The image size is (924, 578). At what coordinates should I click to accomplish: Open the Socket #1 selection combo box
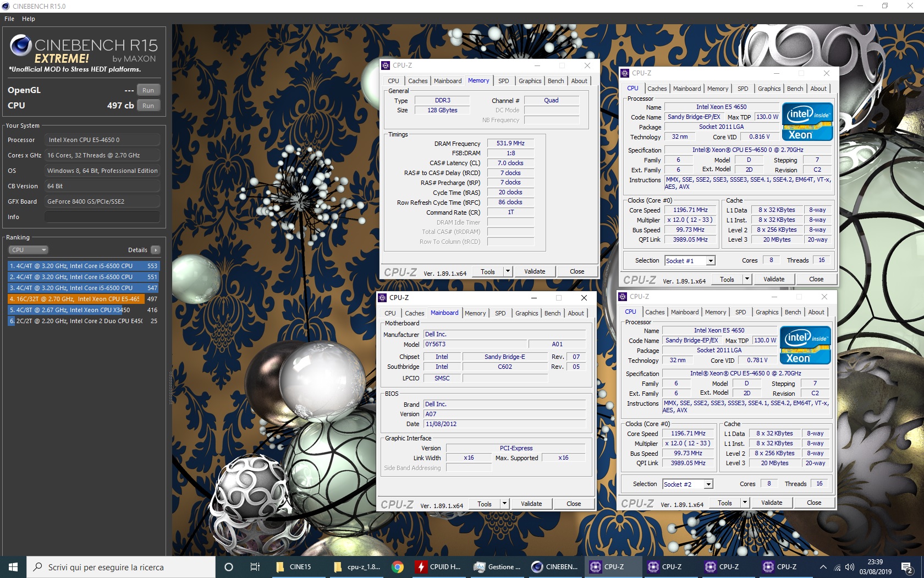pyautogui.click(x=690, y=261)
